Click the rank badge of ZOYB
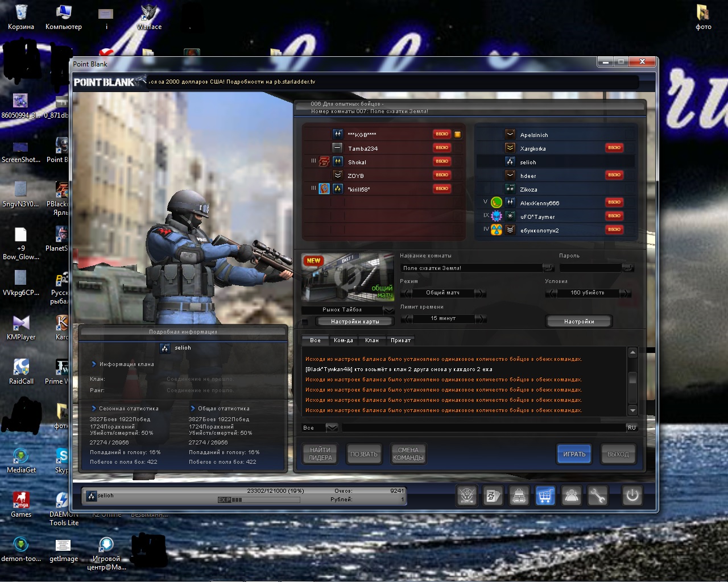 (x=338, y=175)
